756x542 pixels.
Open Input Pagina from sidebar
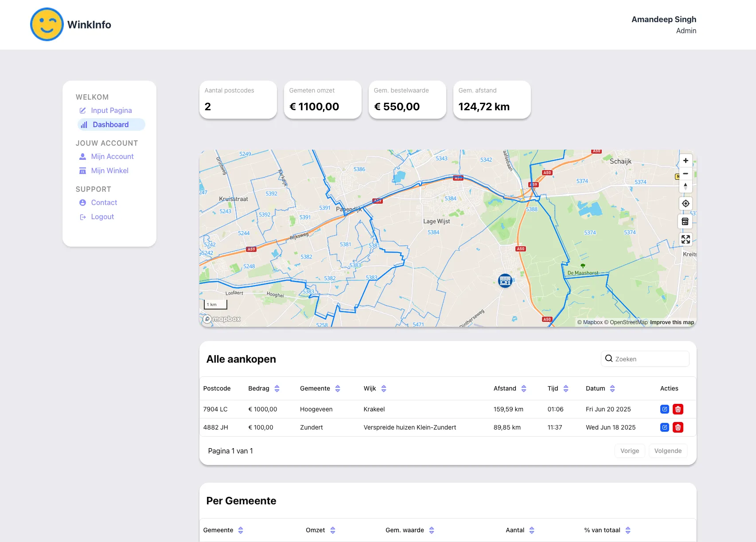[111, 110]
